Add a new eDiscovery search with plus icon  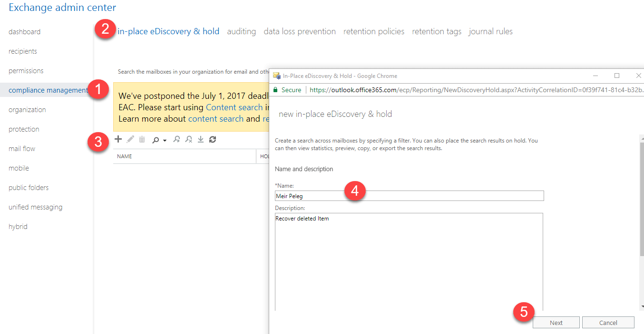118,139
